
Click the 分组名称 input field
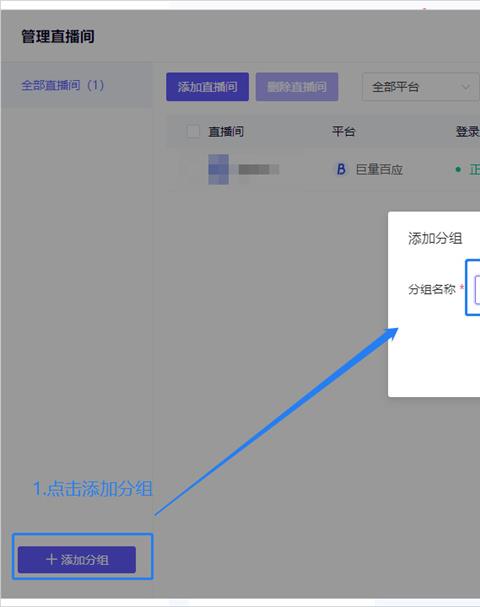pos(477,289)
